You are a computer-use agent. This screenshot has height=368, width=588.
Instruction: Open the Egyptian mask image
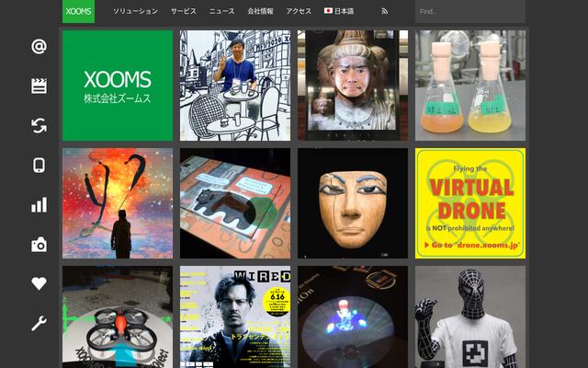(x=353, y=203)
